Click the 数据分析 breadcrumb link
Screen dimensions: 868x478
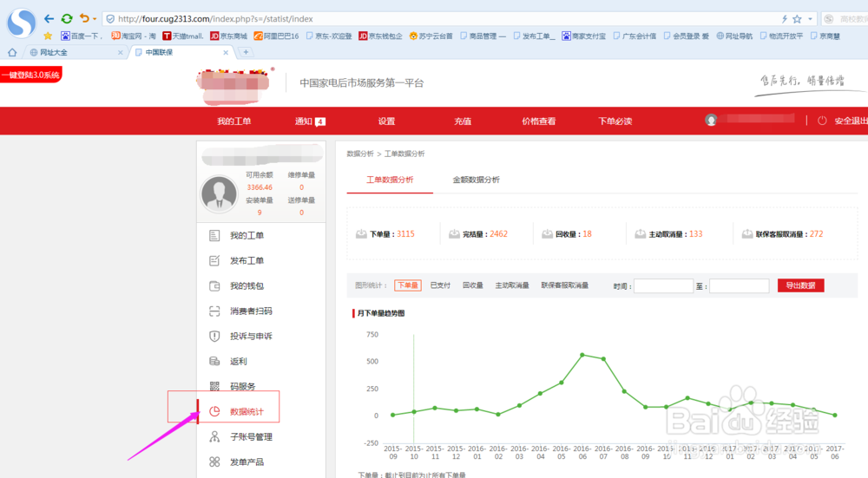360,154
